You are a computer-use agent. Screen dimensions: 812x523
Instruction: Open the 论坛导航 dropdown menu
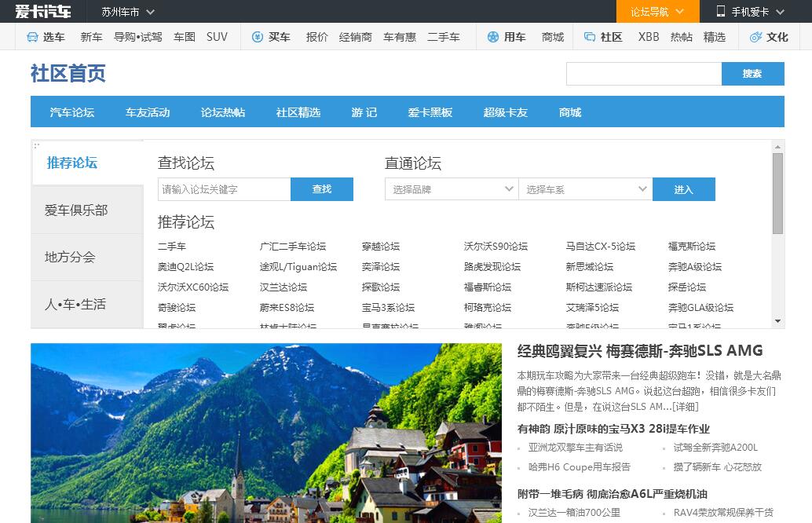657,12
